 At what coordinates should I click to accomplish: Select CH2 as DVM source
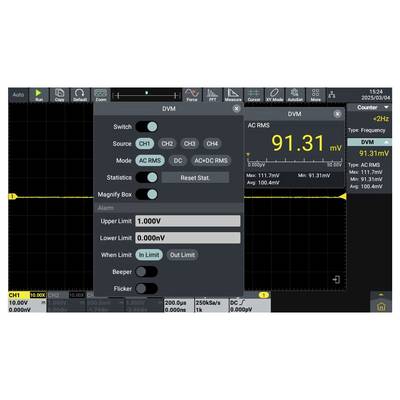click(167, 144)
